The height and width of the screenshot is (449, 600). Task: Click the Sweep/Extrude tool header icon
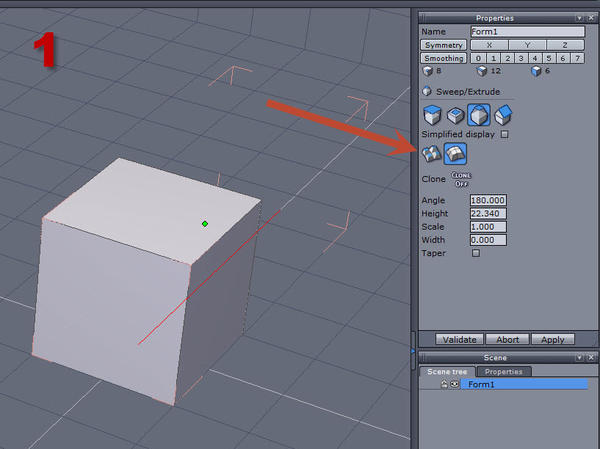click(427, 91)
